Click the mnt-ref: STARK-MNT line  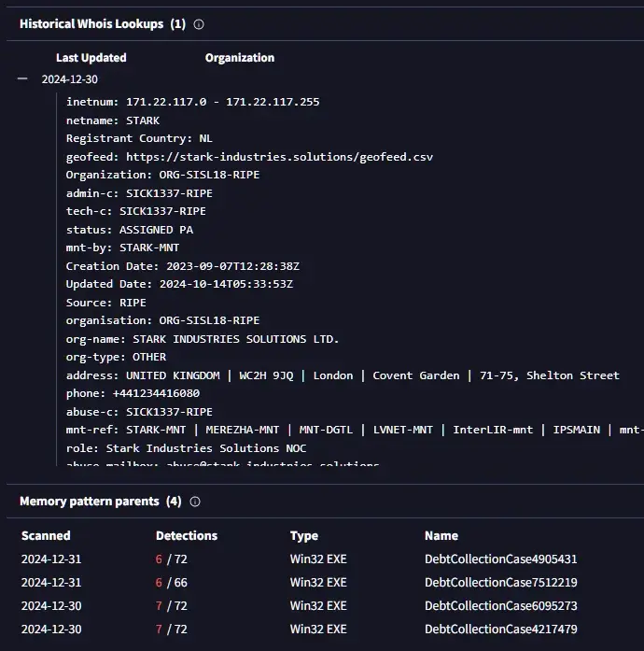tap(355, 431)
